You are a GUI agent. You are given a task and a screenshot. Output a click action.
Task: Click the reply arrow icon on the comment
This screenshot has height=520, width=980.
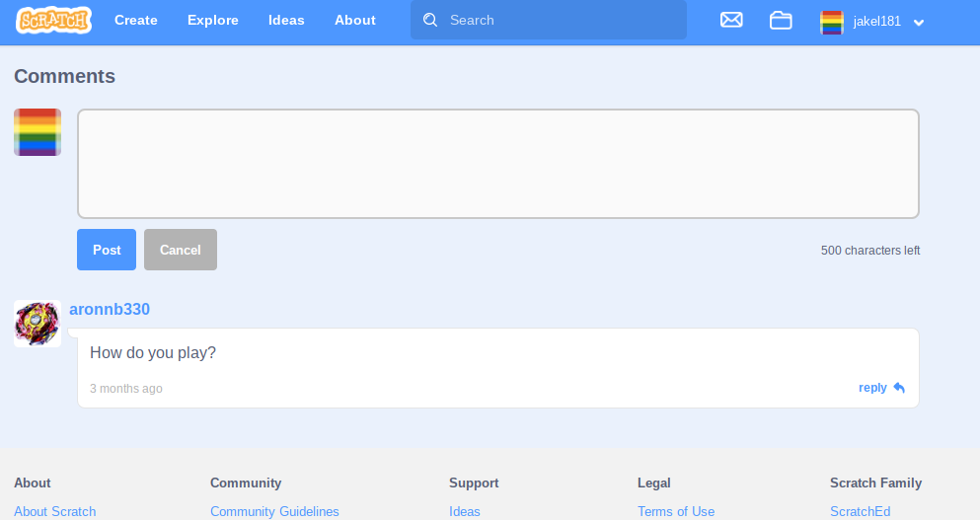click(899, 388)
